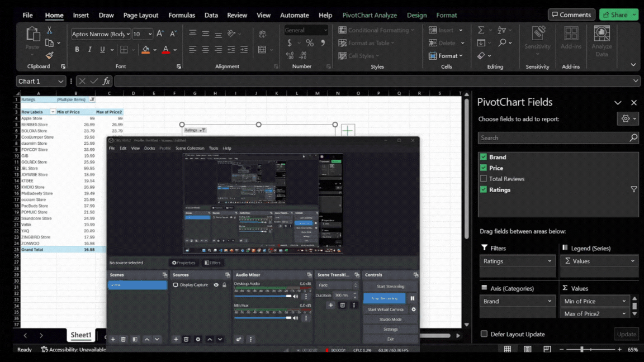Open the Insert ribbon tab

80,15
